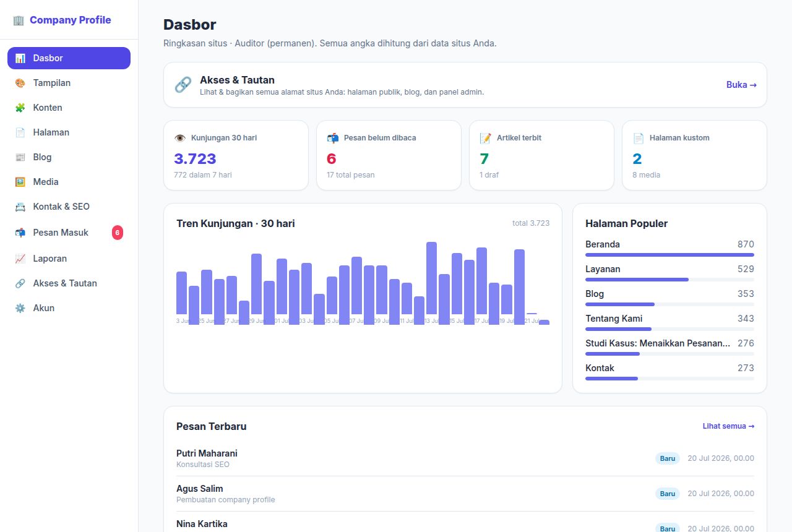Click the mailbox icon on Pesan belum dibaca card
This screenshot has height=532, width=792.
tap(333, 138)
